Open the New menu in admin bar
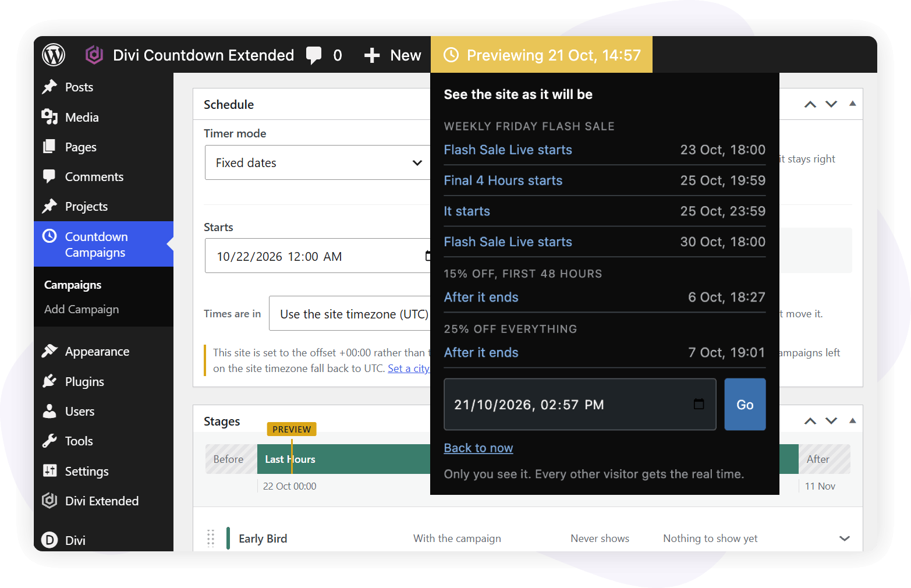Viewport: 911px width, 588px height. point(392,55)
